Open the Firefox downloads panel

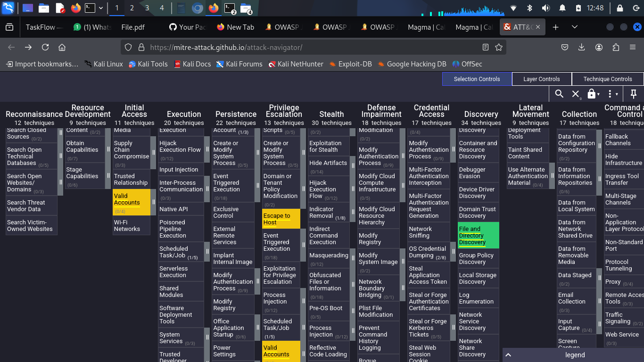tap(582, 47)
